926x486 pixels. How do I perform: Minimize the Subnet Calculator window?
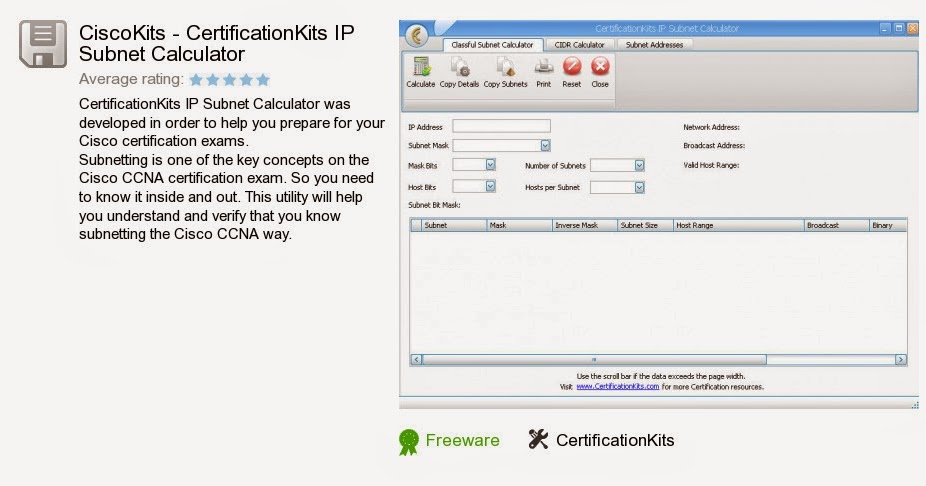(x=885, y=28)
